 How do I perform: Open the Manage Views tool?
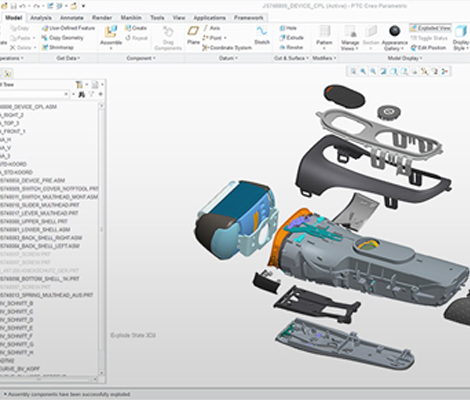tap(350, 38)
